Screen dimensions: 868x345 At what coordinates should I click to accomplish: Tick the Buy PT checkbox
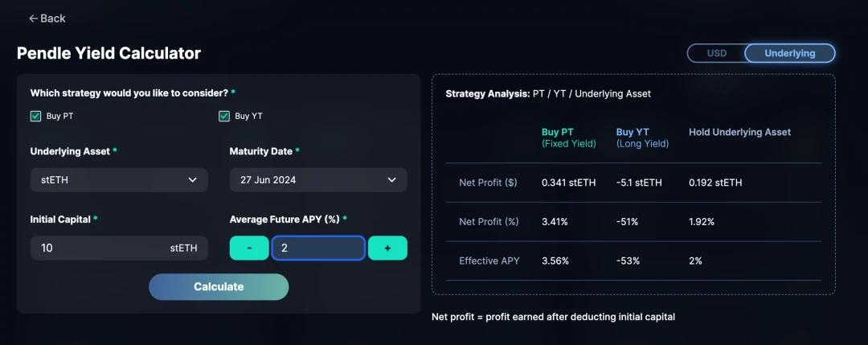[36, 116]
